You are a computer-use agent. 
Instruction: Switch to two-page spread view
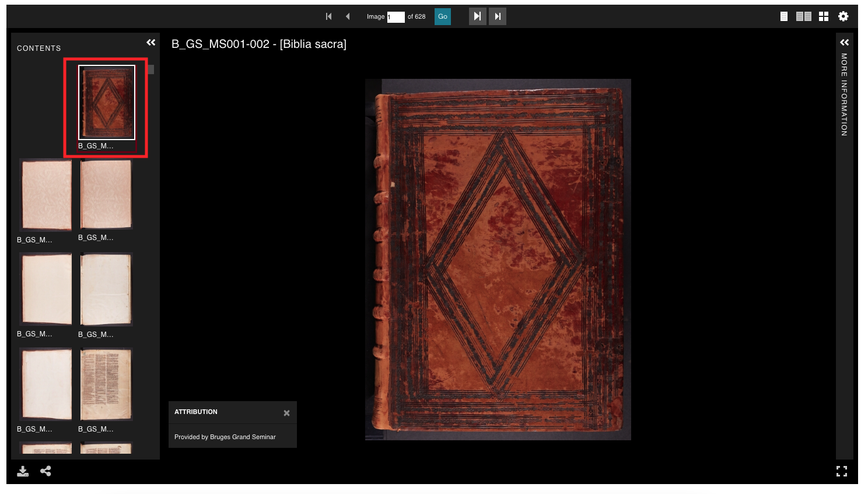pos(803,16)
